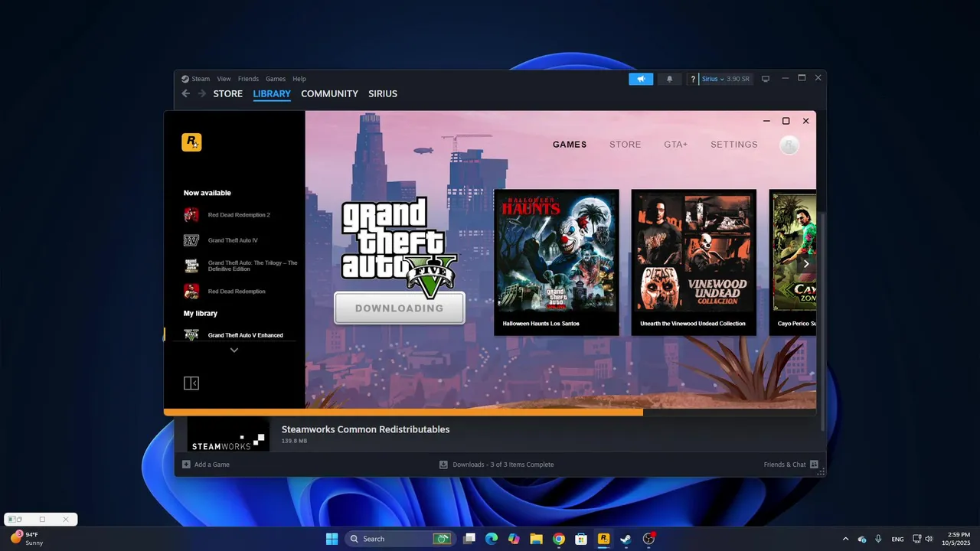Click Steamworks Common Redistributables entry
Viewport: 980px width, 551px height.
[x=365, y=429]
